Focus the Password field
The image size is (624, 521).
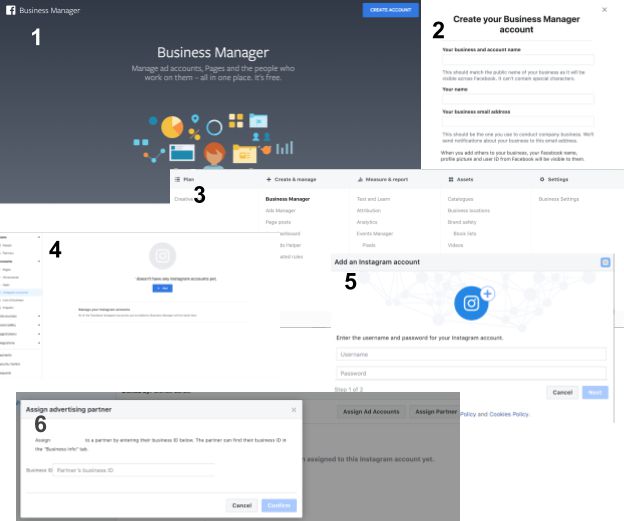471,373
